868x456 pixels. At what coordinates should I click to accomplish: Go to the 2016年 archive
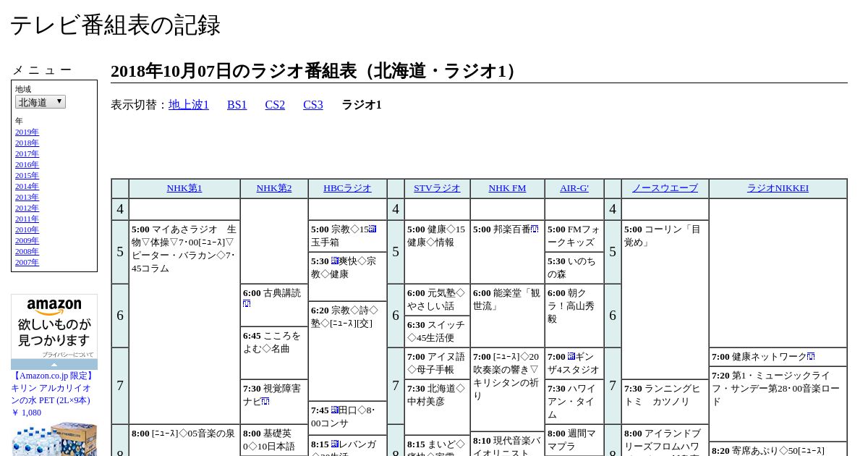(27, 164)
